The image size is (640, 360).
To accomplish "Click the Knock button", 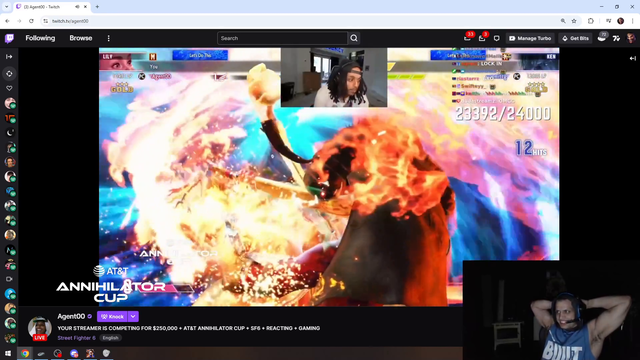I will pos(112,316).
